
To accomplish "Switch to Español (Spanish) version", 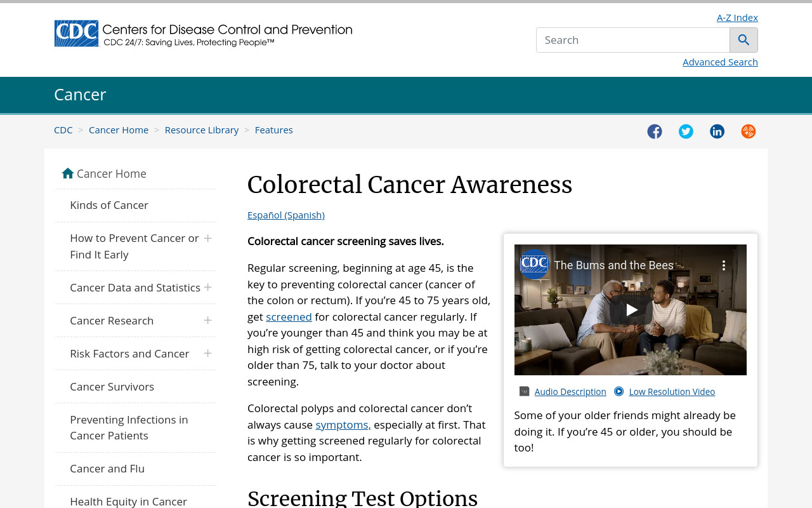I will pyautogui.click(x=286, y=215).
